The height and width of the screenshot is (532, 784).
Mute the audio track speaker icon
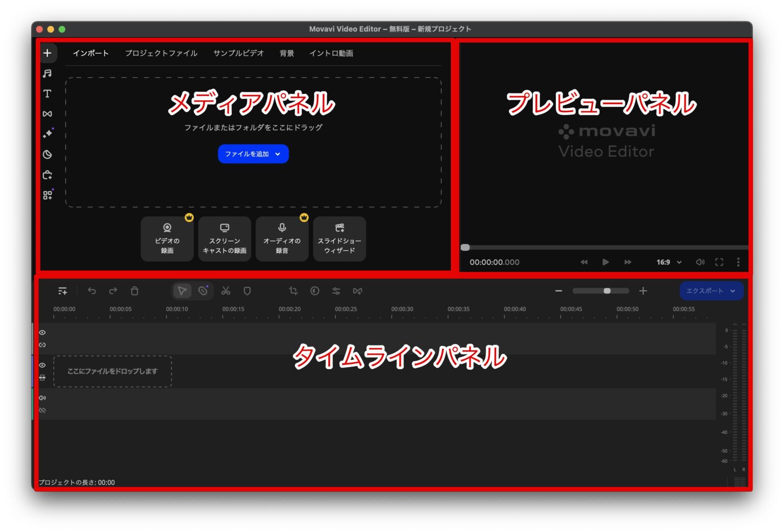[43, 398]
